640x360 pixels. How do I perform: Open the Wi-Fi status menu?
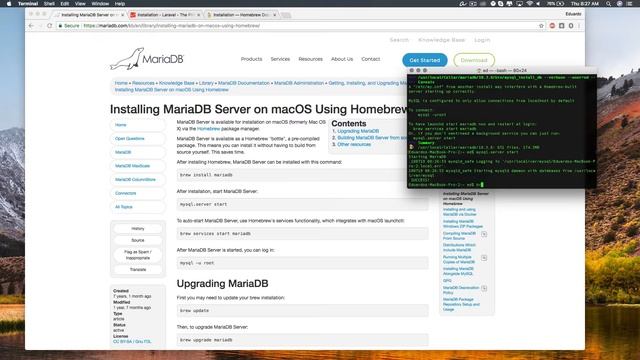[529, 4]
